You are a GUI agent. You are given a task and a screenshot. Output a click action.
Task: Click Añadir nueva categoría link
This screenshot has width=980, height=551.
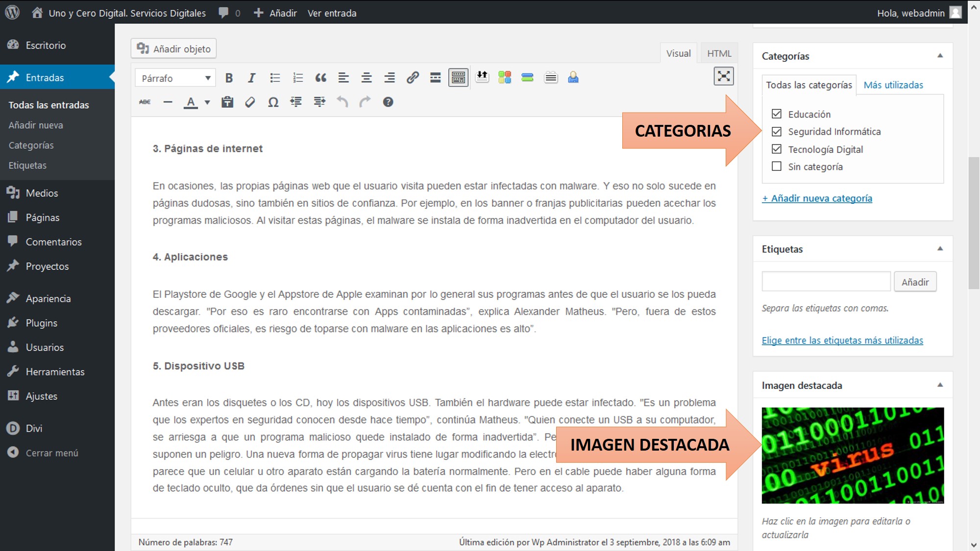coord(817,198)
